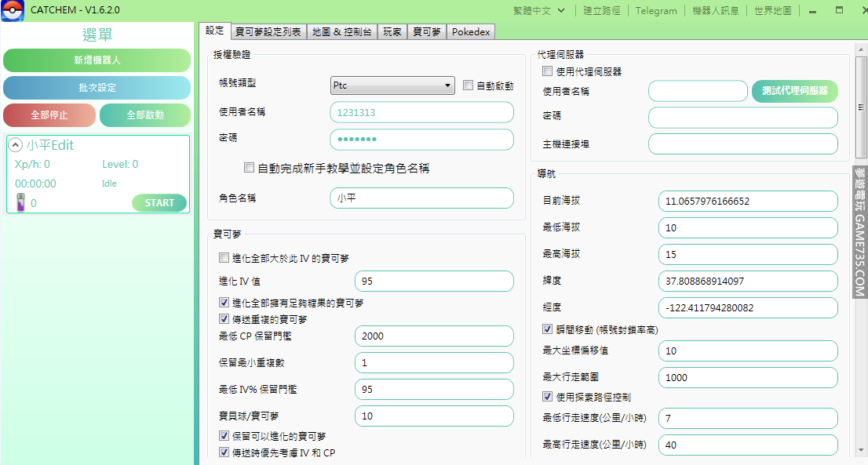Collapse the 小平Edit bot card chevron
Screen dimensions: 868x465
point(16,145)
